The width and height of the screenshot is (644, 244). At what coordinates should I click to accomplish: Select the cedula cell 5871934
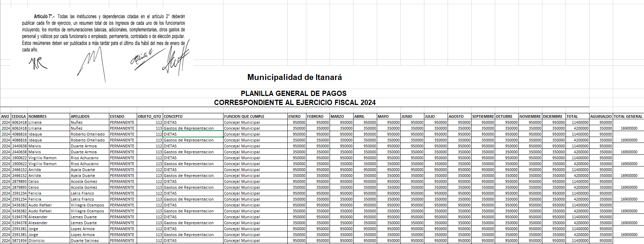19,241
